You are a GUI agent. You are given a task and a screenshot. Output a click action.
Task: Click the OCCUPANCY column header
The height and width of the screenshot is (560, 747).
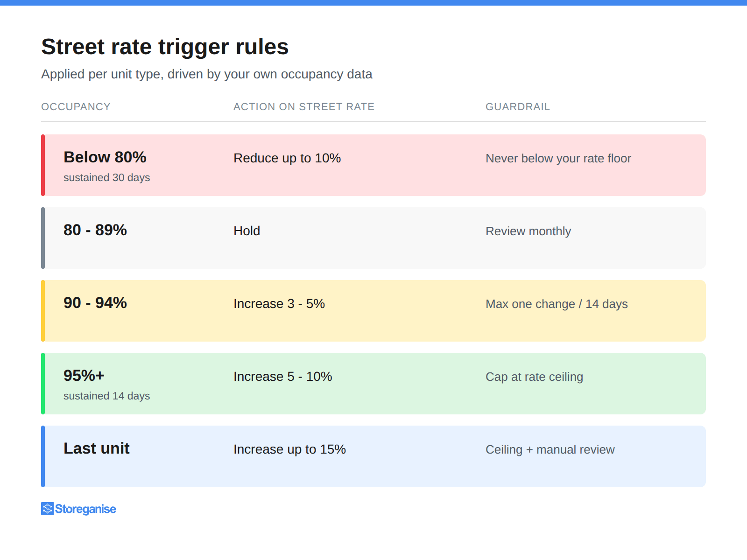[x=76, y=107]
